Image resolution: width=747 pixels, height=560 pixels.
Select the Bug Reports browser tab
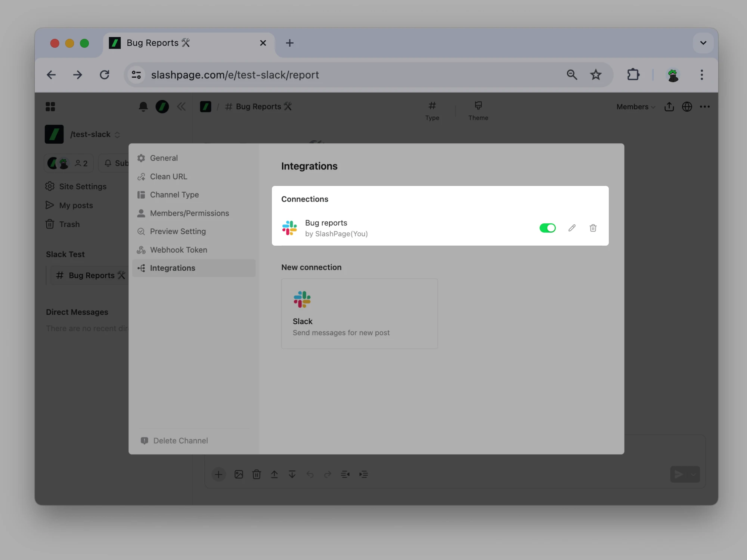189,43
